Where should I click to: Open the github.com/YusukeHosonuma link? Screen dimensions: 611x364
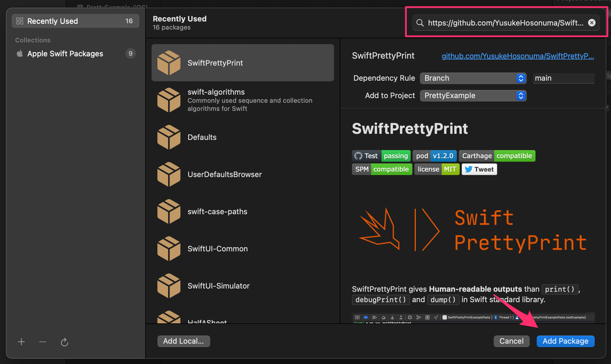coord(518,56)
